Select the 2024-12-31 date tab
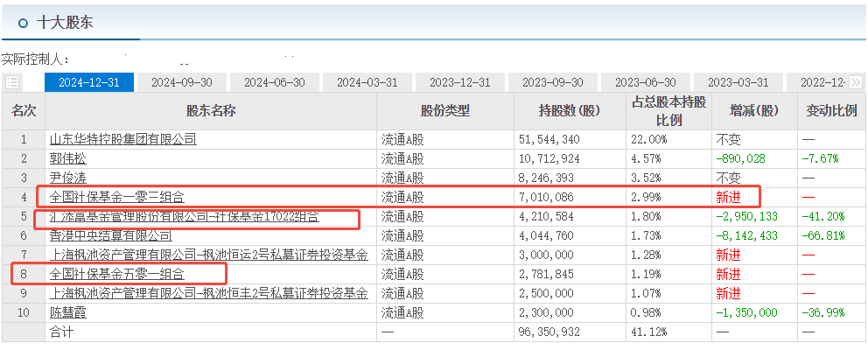 coord(89,82)
